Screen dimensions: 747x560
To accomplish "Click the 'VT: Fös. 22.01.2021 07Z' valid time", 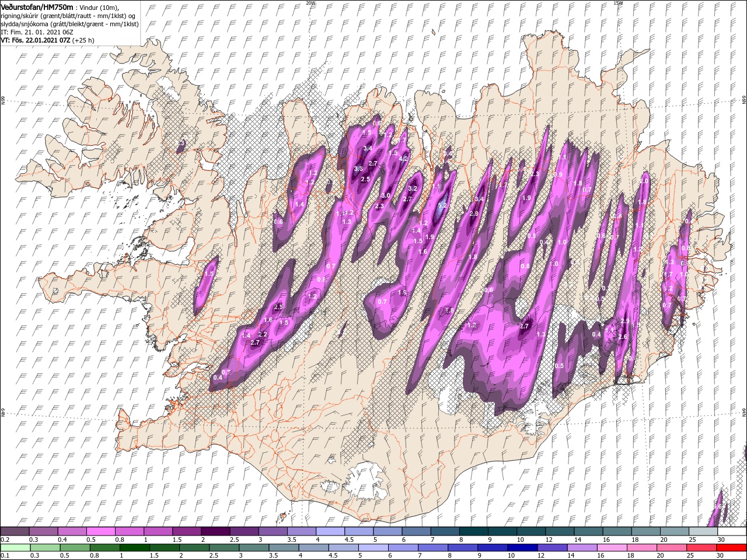I will pos(36,40).
